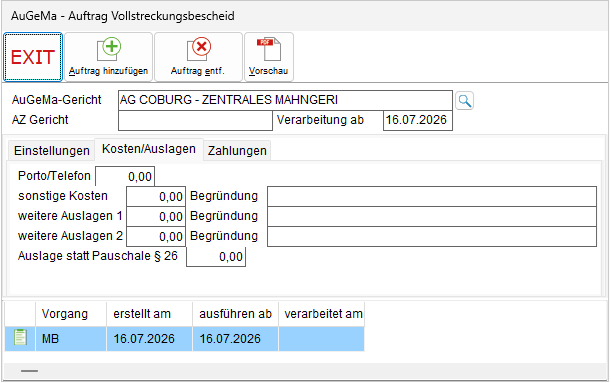Click the weitere Auslagen 1 amount field
Viewport: 611px width, 383px height.
tap(156, 217)
